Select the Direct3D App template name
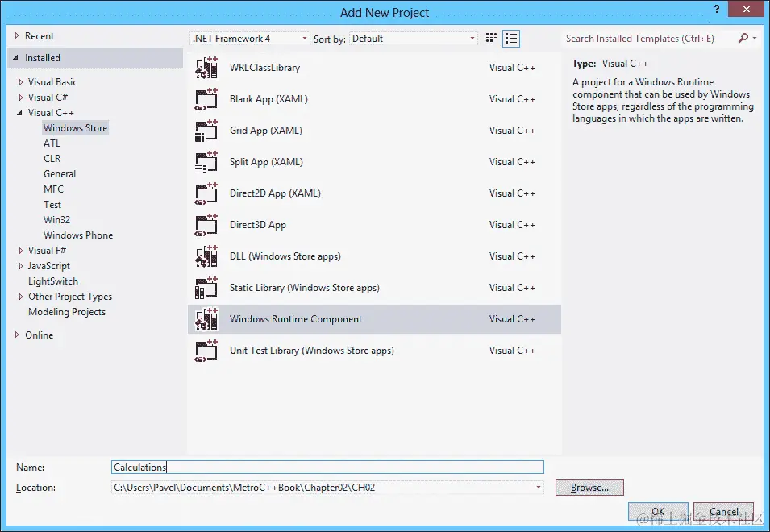The image size is (770, 532). click(258, 225)
